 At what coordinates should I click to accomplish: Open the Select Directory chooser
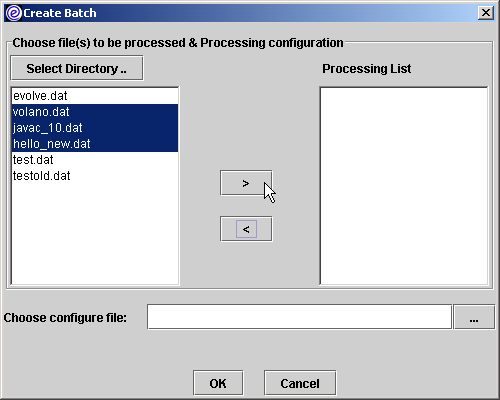click(77, 68)
